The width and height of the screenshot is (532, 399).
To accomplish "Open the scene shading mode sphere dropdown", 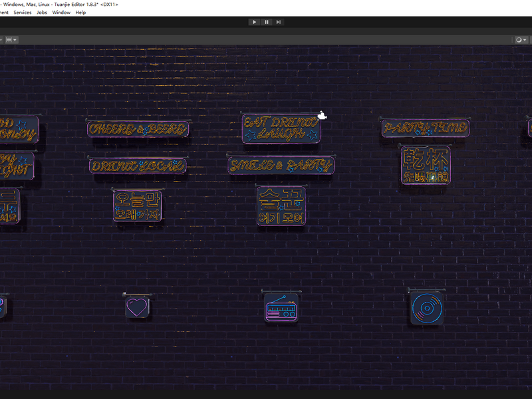I will pos(521,40).
